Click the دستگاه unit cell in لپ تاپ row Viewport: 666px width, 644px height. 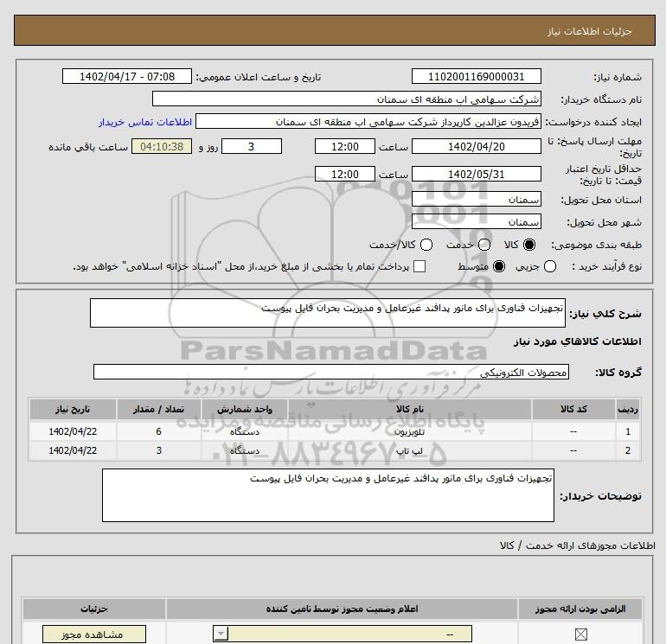[245, 450]
